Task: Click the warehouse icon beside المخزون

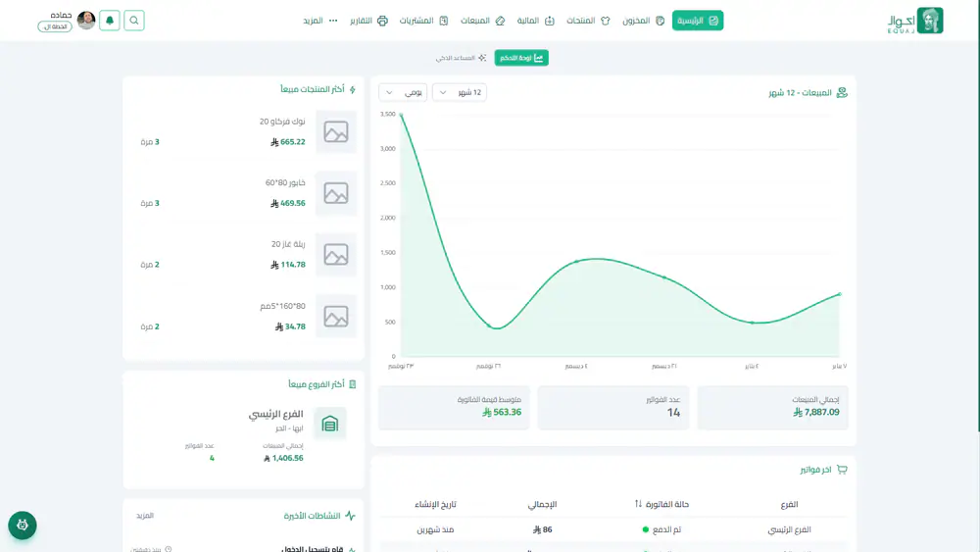Action: coord(660,21)
